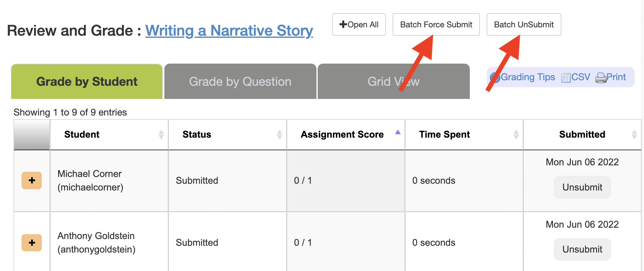Switch to Grade by Question tab
Image resolution: width=644 pixels, height=271 pixels.
click(x=240, y=82)
